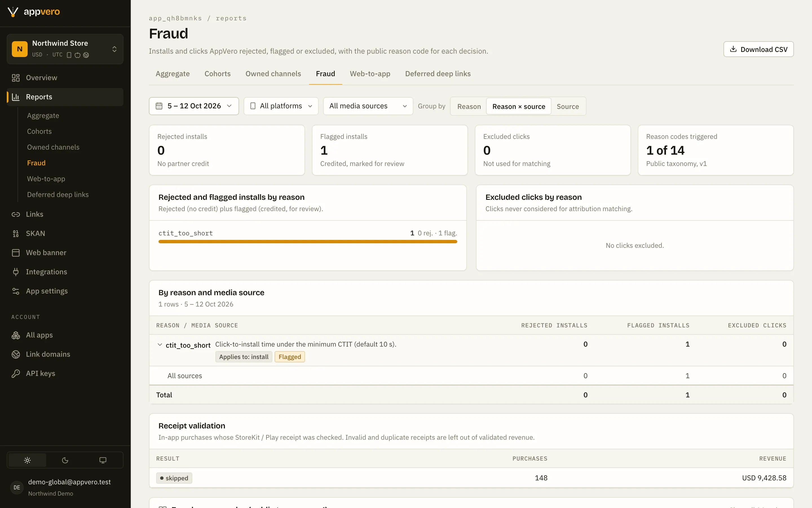
Task: Group by Reason × source
Action: tap(518, 106)
